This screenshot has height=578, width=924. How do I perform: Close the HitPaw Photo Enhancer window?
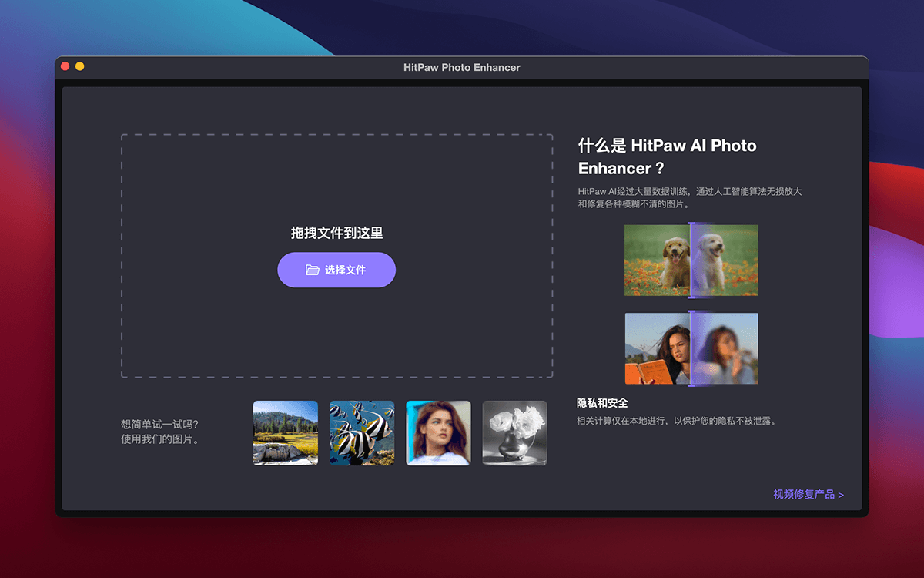point(65,67)
